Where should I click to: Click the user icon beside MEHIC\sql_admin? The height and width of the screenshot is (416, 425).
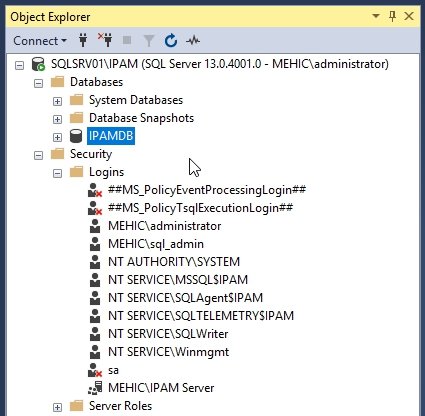pyautogui.click(x=95, y=244)
